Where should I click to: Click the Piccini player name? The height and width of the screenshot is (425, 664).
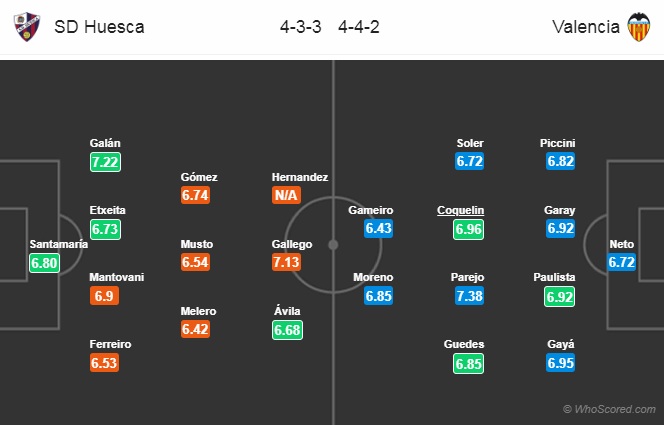[557, 144]
